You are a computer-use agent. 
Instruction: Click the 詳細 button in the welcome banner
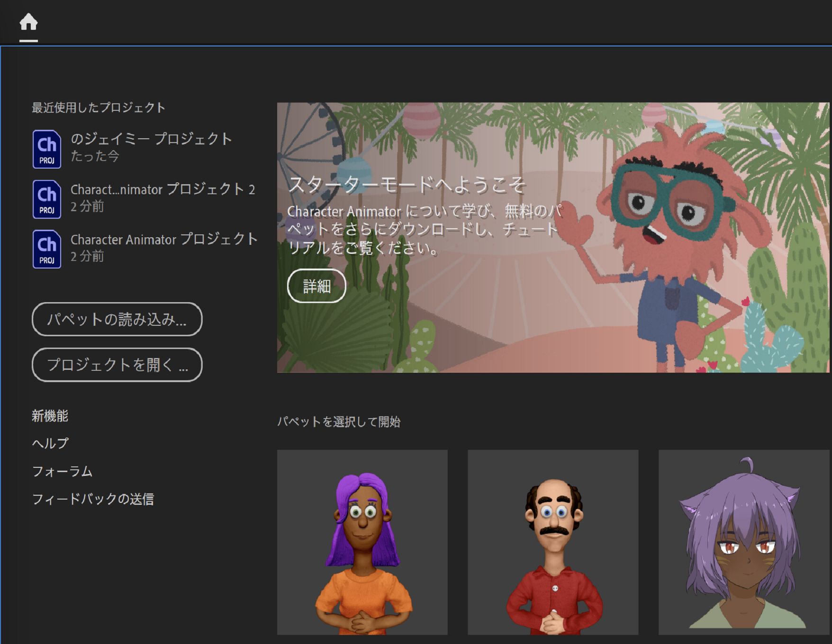pyautogui.click(x=317, y=286)
